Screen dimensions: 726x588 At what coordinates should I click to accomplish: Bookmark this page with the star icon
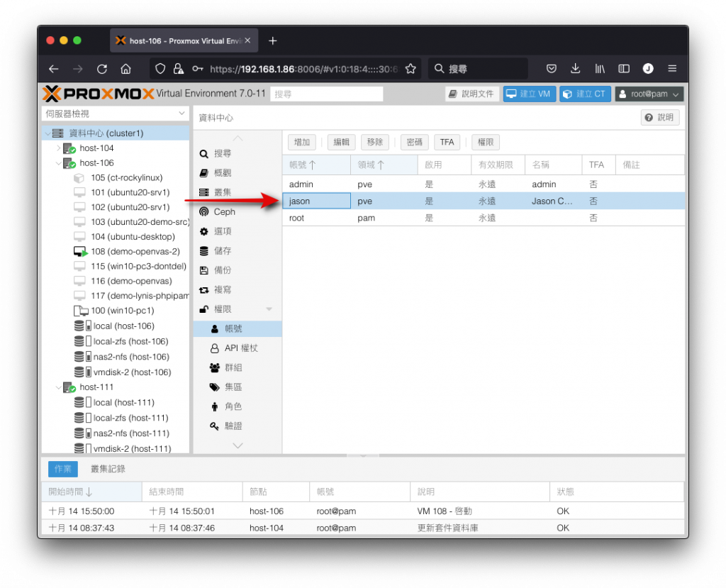click(x=411, y=69)
